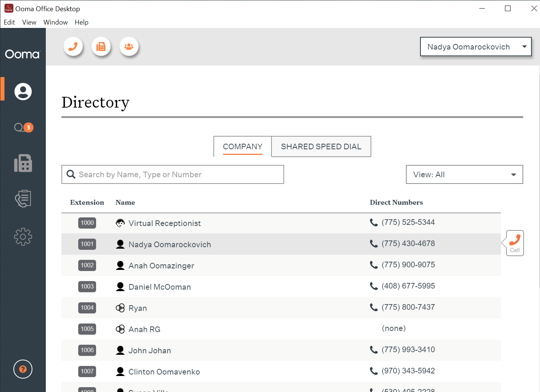Open call logs icon in sidebar

pyautogui.click(x=23, y=198)
